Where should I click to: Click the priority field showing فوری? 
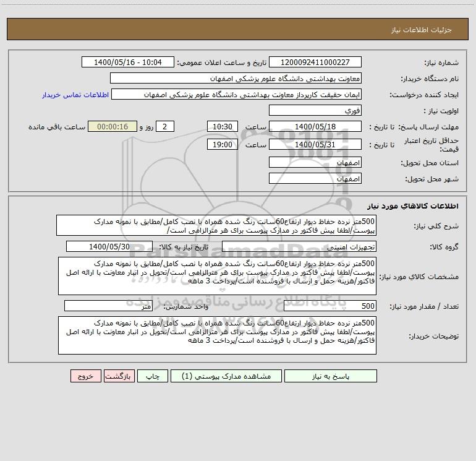click(x=315, y=110)
